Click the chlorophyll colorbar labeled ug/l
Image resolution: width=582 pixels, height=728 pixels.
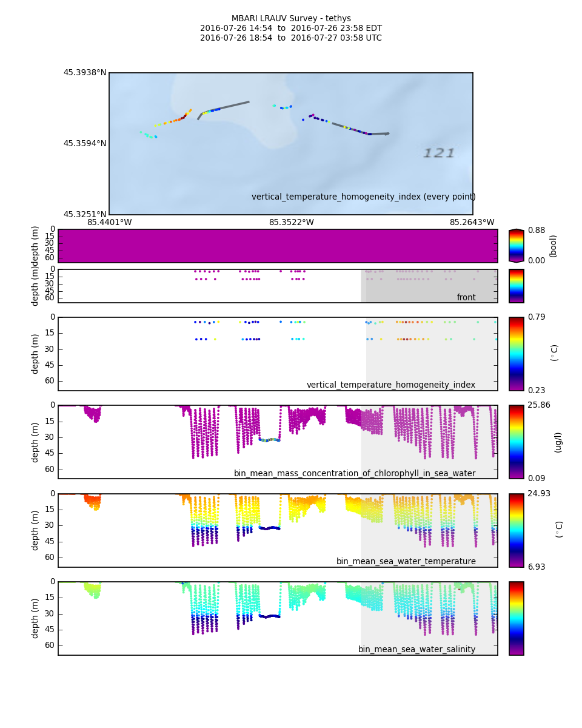516,441
